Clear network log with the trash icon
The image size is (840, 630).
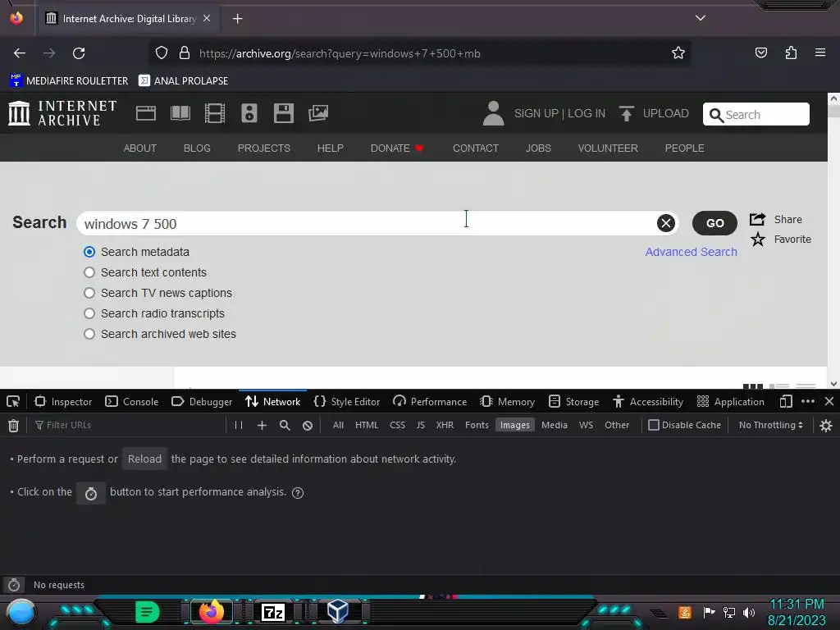click(x=13, y=426)
